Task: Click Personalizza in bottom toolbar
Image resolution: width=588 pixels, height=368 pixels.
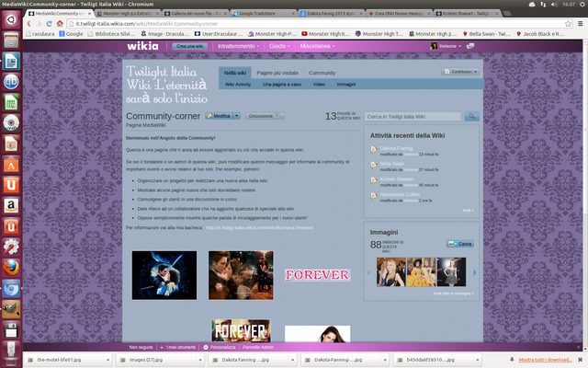Action: coord(220,348)
